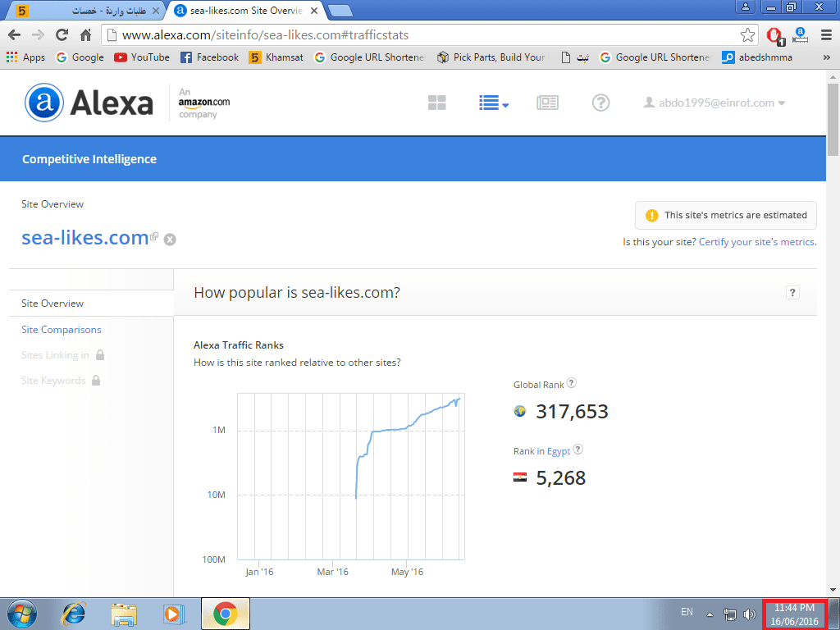Click the Egypt country link
The height and width of the screenshot is (630, 840).
[x=559, y=451]
